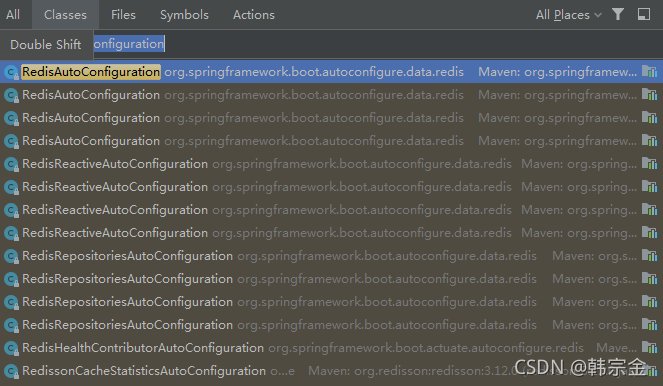Open the Actions tab
Screen dimensions: 663x386
tap(254, 15)
